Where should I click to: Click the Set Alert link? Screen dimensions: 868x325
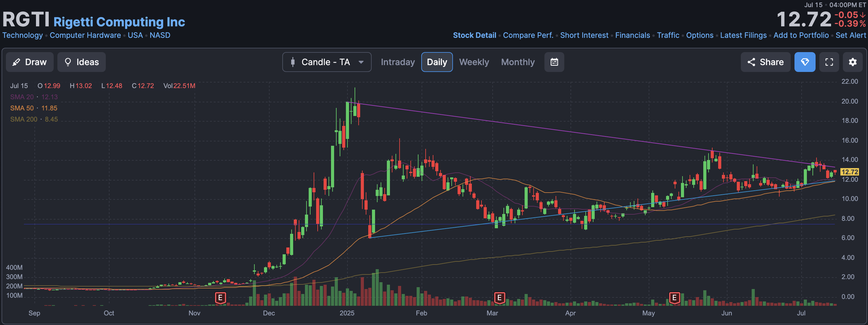(851, 35)
